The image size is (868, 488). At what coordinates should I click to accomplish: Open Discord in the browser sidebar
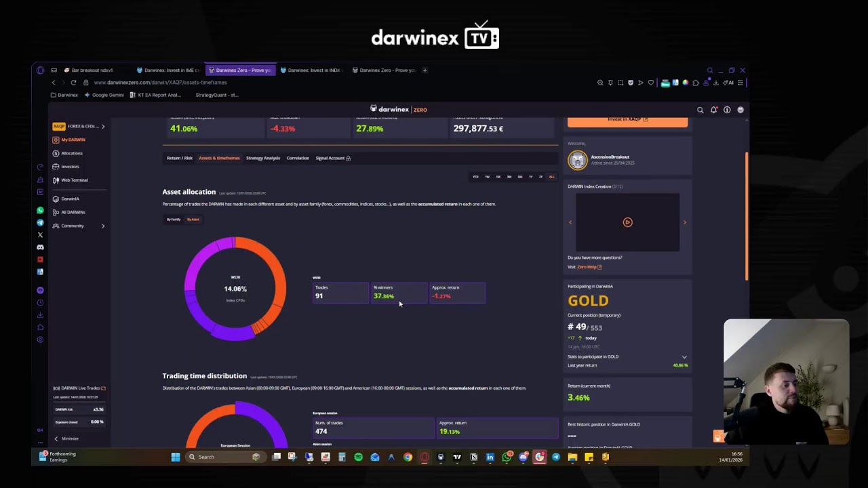click(x=40, y=247)
